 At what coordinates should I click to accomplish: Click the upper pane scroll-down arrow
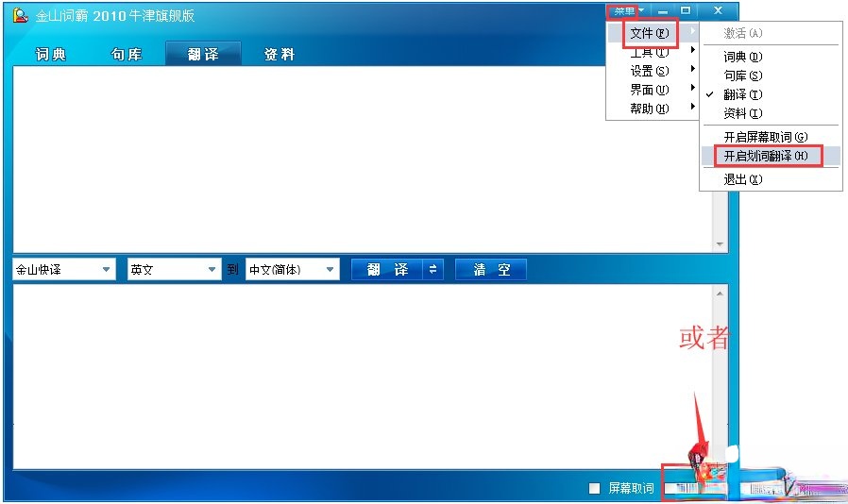(720, 244)
